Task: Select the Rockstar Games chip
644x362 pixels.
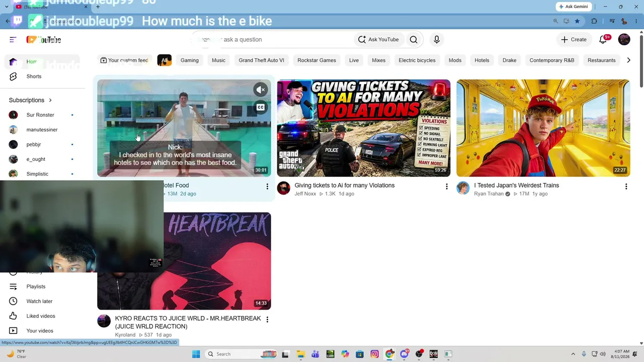Action: coord(316,60)
